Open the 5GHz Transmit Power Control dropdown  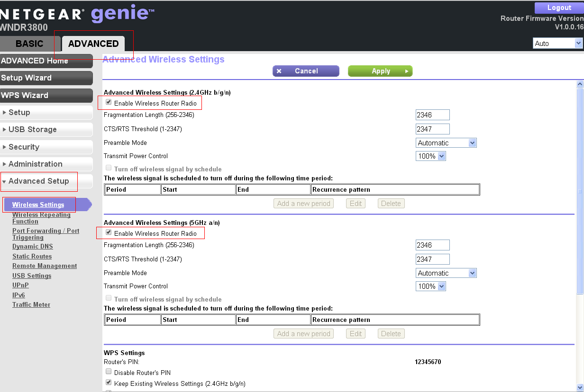click(x=431, y=286)
